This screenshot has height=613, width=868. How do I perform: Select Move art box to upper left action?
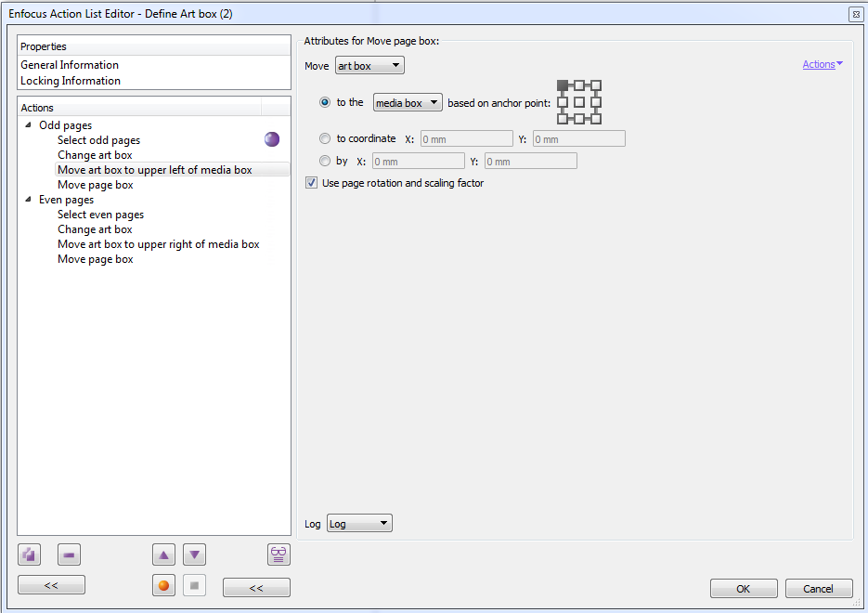tap(155, 170)
